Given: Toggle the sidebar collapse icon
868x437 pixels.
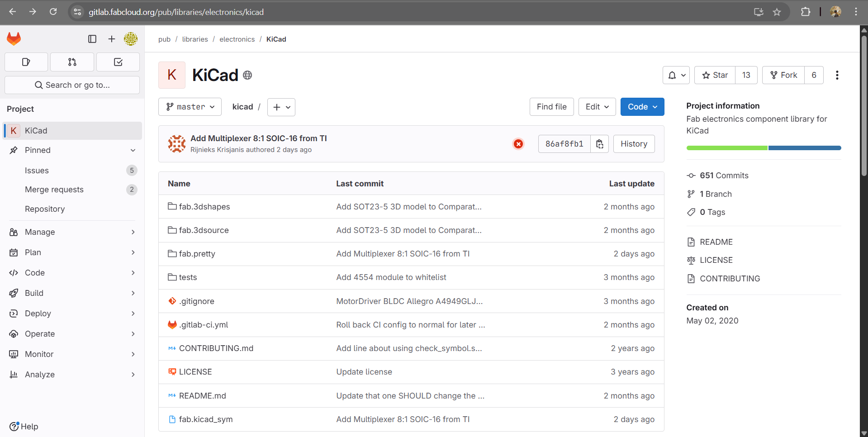Looking at the screenshot, I should coord(92,39).
